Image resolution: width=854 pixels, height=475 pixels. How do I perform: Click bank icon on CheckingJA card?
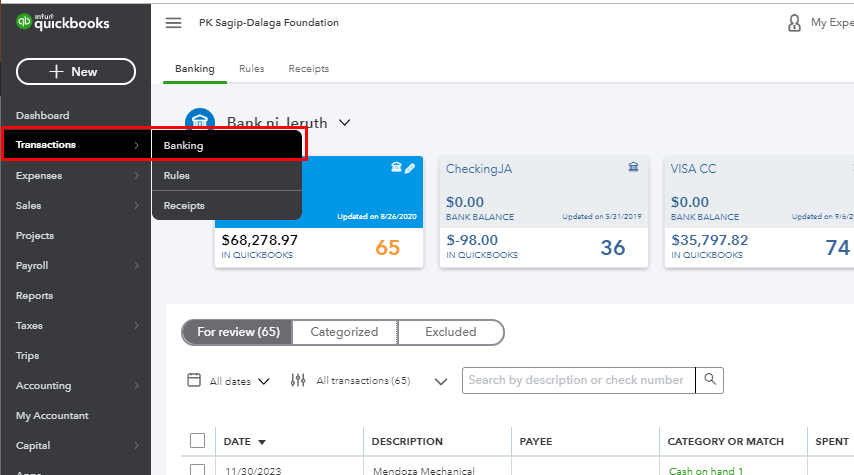coord(633,167)
